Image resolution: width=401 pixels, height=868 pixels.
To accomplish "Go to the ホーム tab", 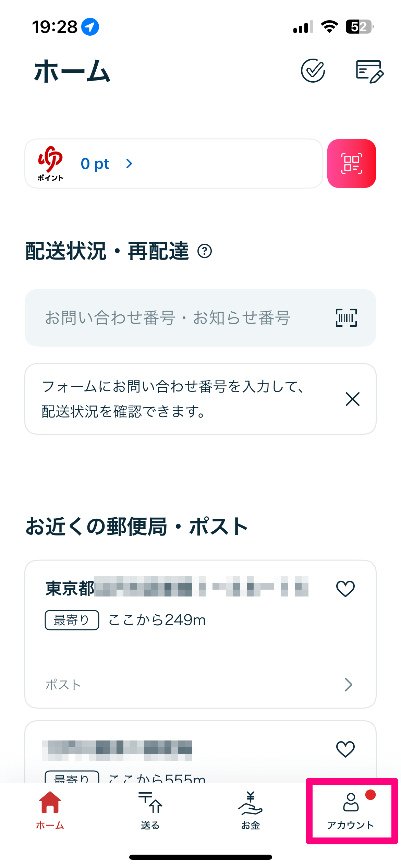I will click(50, 810).
